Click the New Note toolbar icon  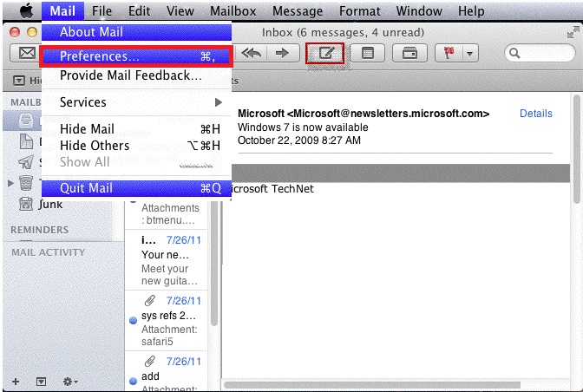click(x=367, y=53)
